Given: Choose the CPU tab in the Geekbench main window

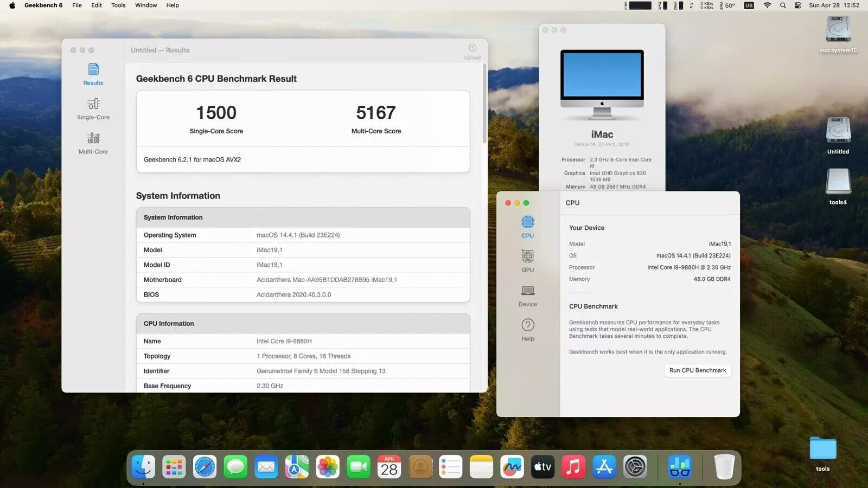Looking at the screenshot, I should pos(528,227).
